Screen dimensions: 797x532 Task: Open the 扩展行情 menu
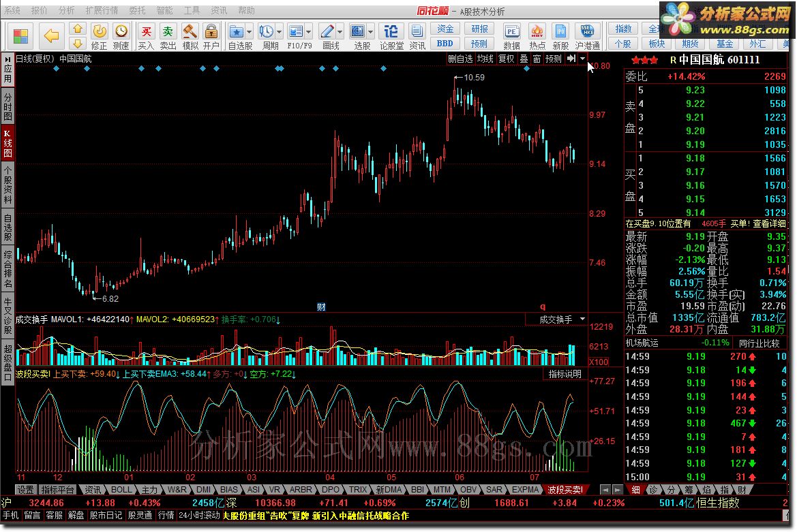tap(102, 10)
